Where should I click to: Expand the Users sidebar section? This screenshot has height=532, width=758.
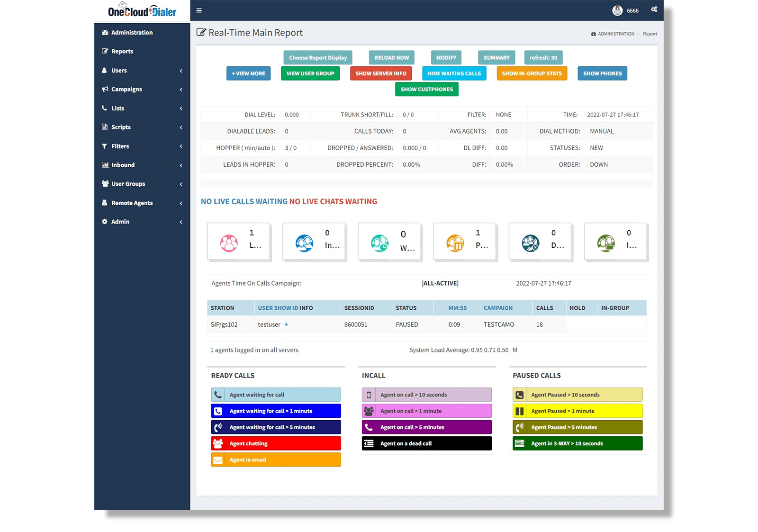pyautogui.click(x=118, y=70)
